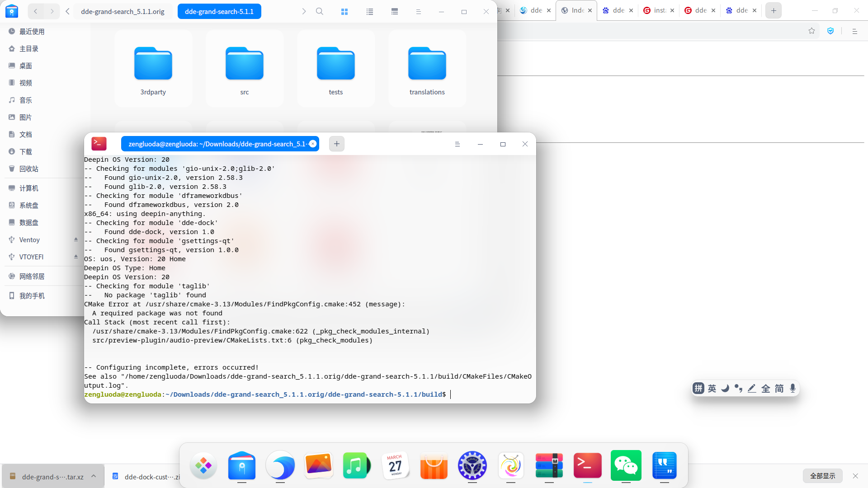Image resolution: width=868 pixels, height=488 pixels.
Task: Click the search icon in file manager
Action: click(319, 12)
